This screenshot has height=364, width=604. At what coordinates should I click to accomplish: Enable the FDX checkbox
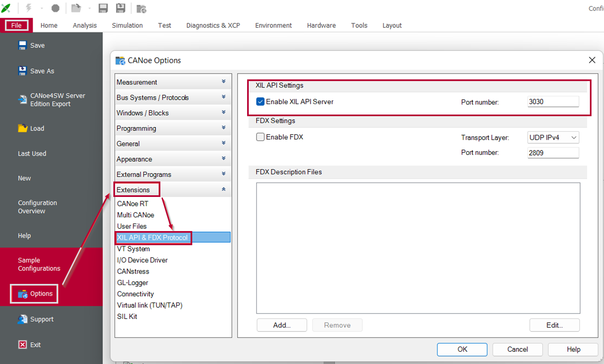260,137
